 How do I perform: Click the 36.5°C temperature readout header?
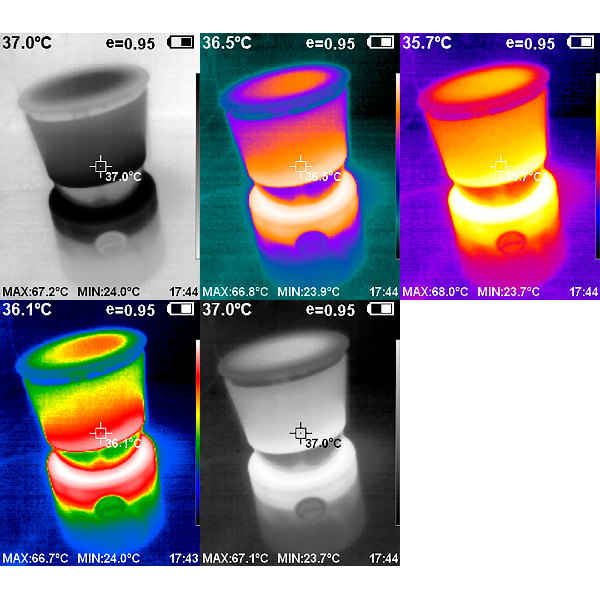click(227, 43)
